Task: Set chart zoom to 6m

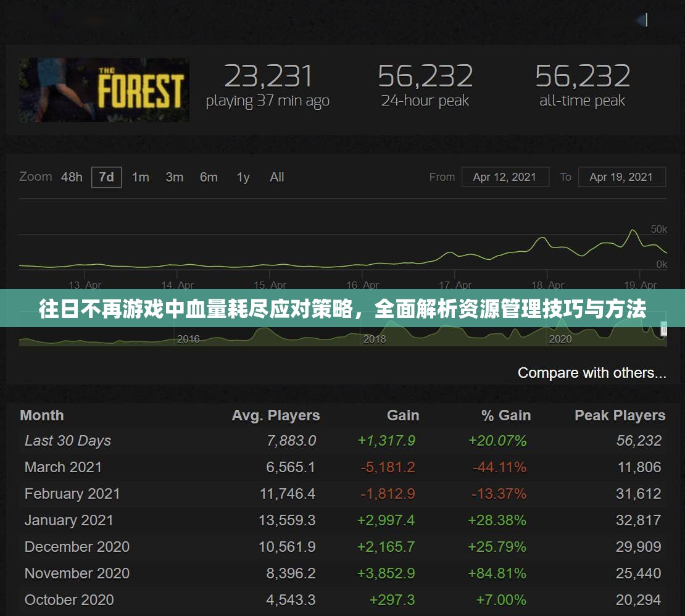Action: point(209,177)
